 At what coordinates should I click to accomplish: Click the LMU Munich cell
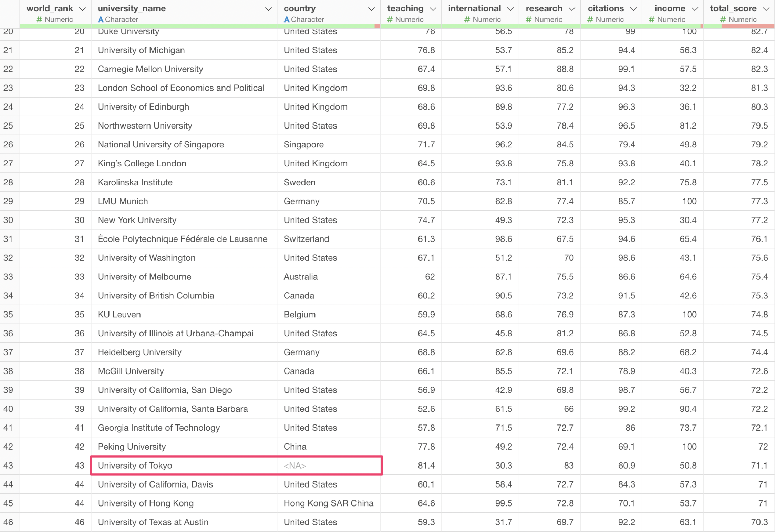184,201
